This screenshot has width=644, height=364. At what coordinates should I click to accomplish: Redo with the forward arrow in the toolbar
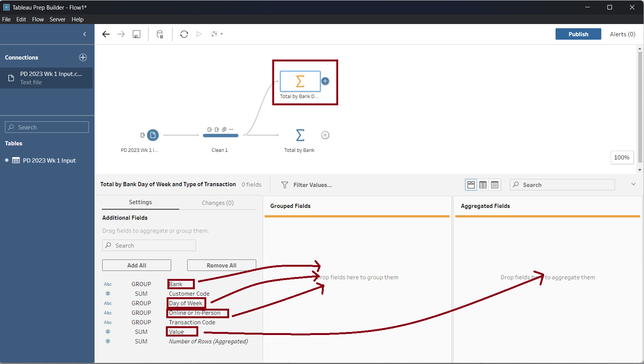[x=121, y=34]
